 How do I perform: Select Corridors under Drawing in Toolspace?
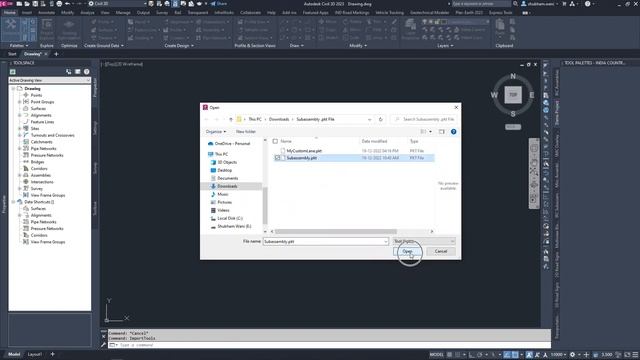[39, 169]
